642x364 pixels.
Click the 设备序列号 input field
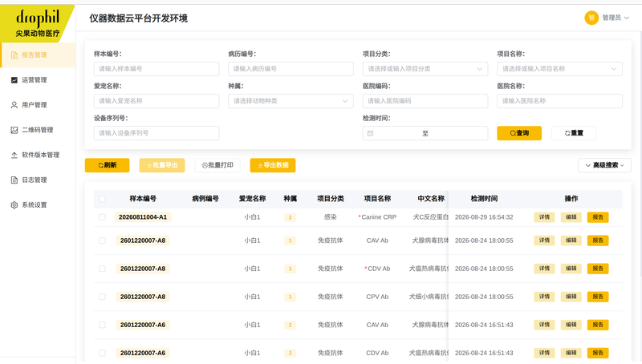tap(156, 133)
